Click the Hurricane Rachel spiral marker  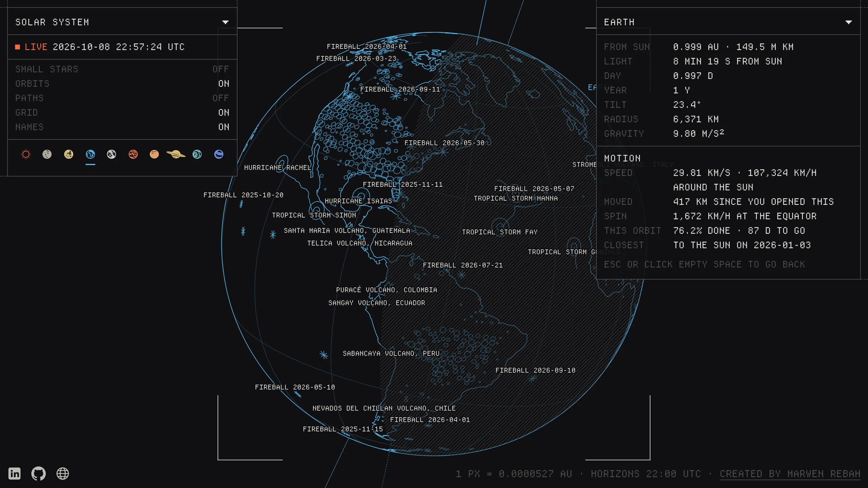coord(281,163)
